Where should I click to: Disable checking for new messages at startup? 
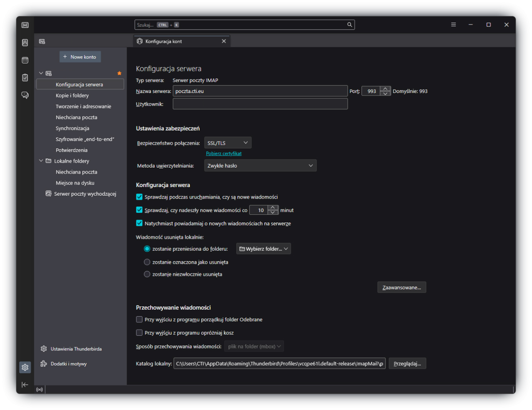[139, 197]
